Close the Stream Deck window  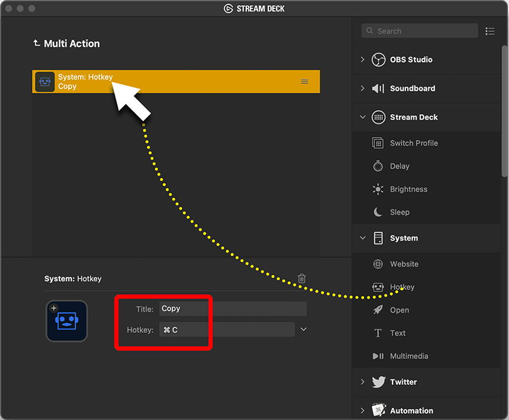pyautogui.click(x=9, y=8)
